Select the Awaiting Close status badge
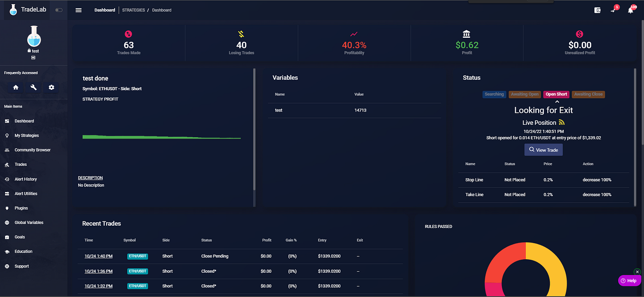The height and width of the screenshot is (297, 644). click(588, 94)
